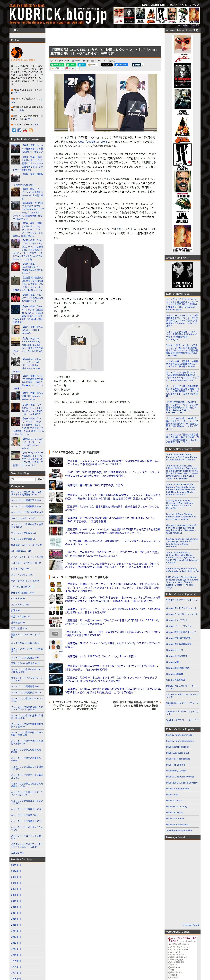Viewport: 210px width, 980px height.
Task: Open the バリー・リンドン (84) category
Action: pyautogui.click(x=22, y=575)
